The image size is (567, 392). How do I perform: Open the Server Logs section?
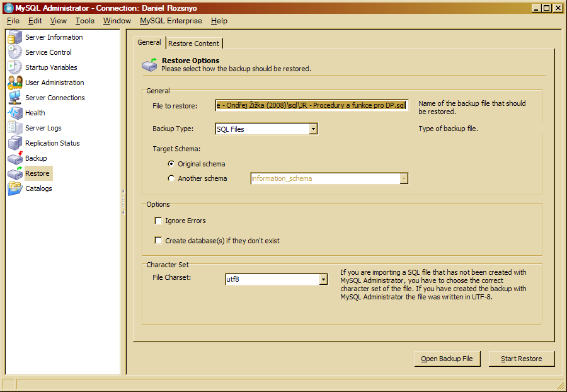coord(43,128)
